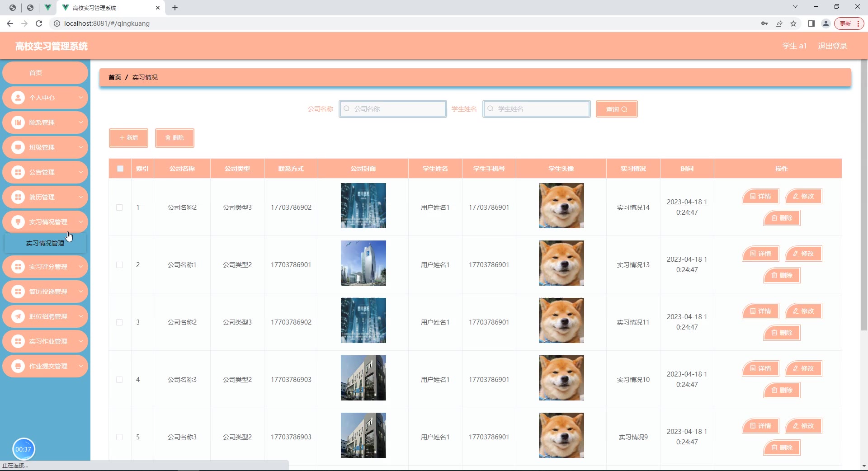Click 删除 for 实习情况11 row

(x=782, y=333)
